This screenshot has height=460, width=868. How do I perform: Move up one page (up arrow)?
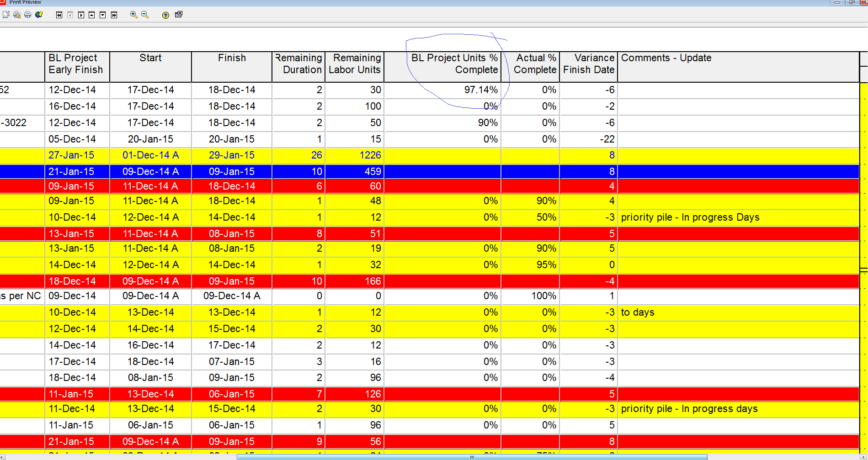click(92, 15)
